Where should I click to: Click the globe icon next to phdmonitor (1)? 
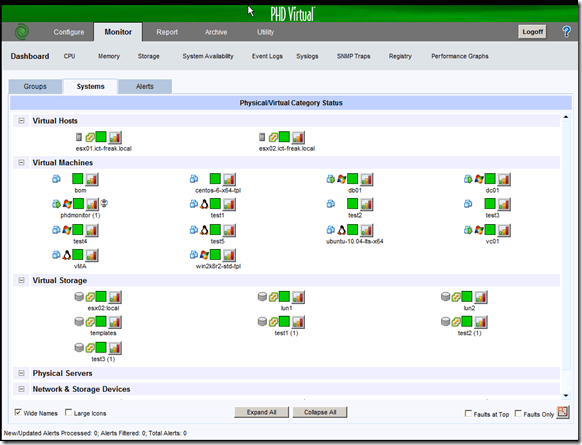pos(104,203)
